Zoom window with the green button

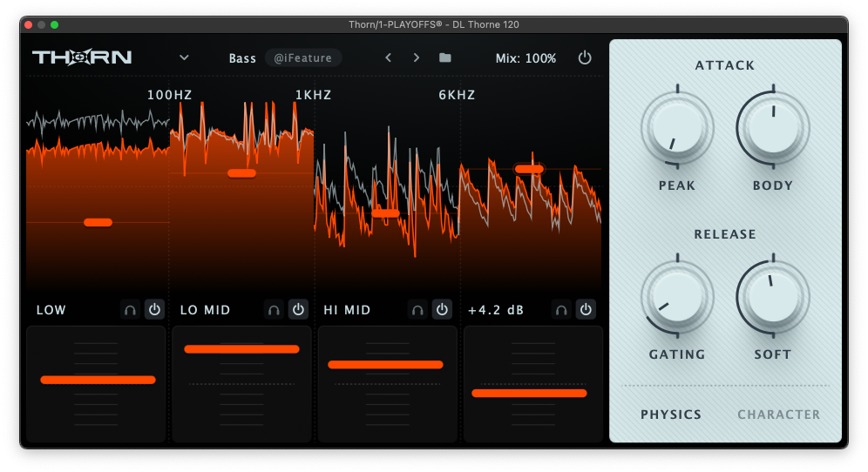(54, 24)
